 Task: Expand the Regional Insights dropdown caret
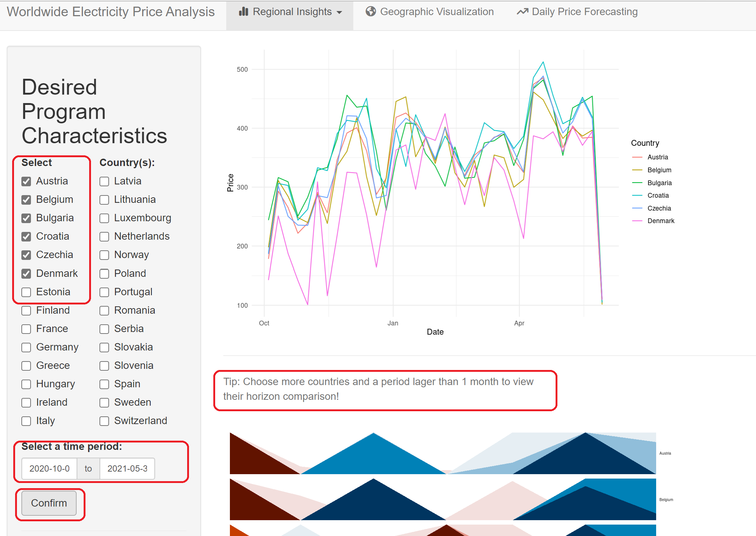[339, 13]
